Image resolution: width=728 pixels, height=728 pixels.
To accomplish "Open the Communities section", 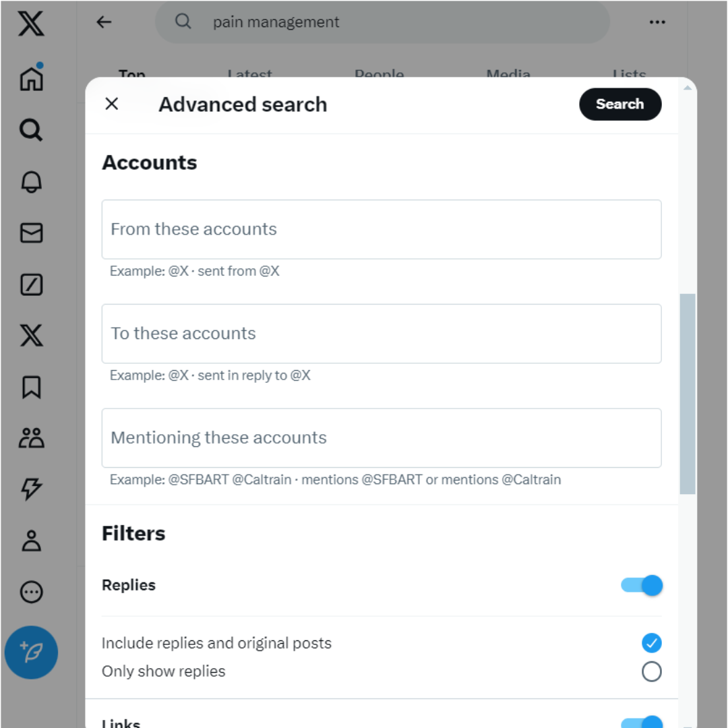I will click(31, 438).
